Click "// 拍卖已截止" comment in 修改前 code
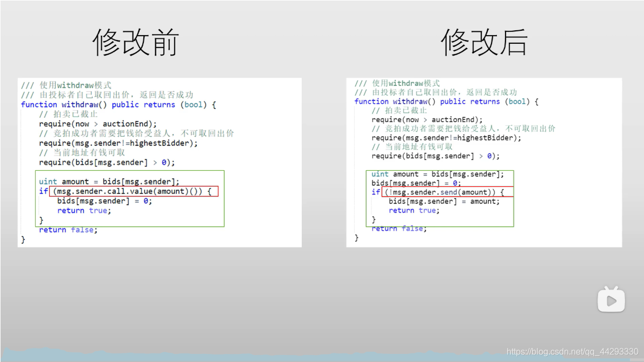Image resolution: width=644 pixels, height=362 pixels. 68,114
